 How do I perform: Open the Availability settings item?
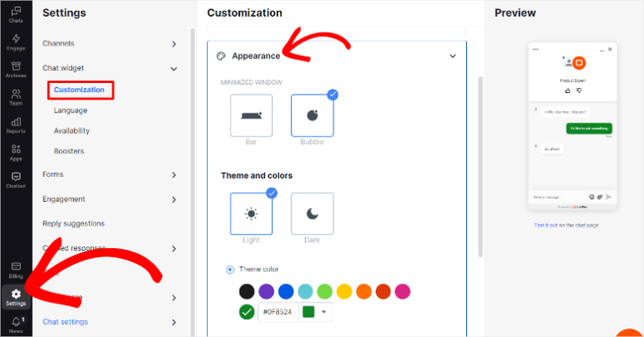click(71, 131)
